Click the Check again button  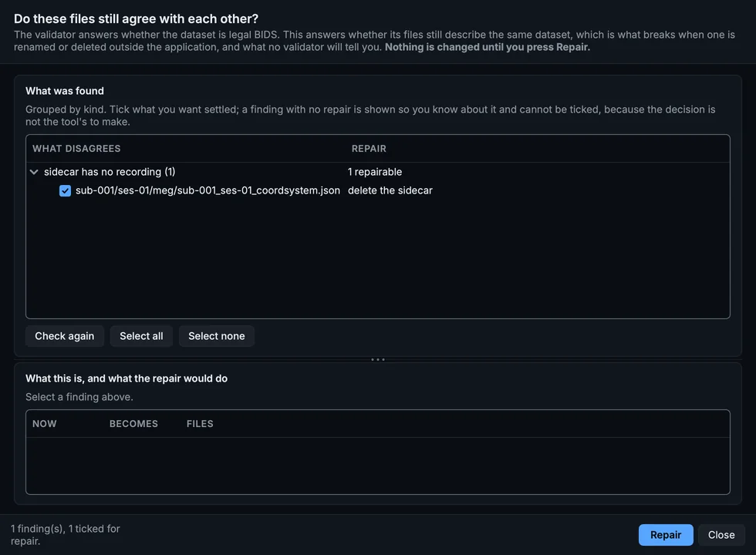65,336
